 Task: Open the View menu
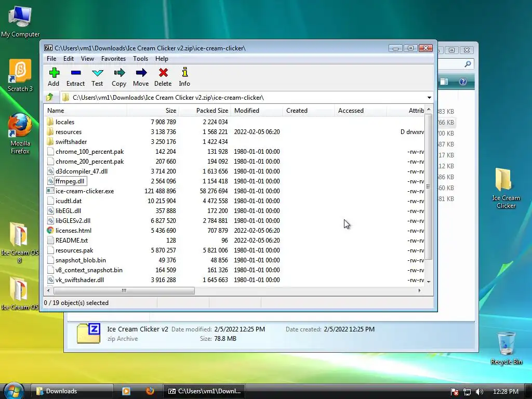tap(87, 59)
